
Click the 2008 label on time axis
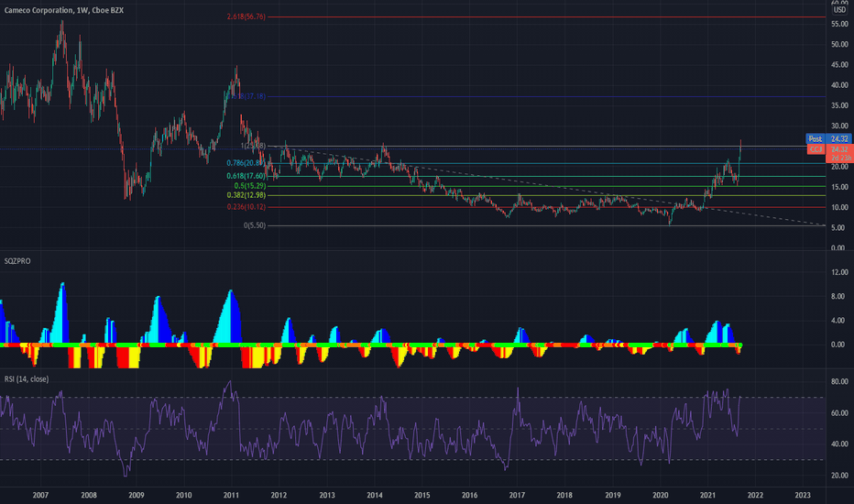tap(89, 495)
